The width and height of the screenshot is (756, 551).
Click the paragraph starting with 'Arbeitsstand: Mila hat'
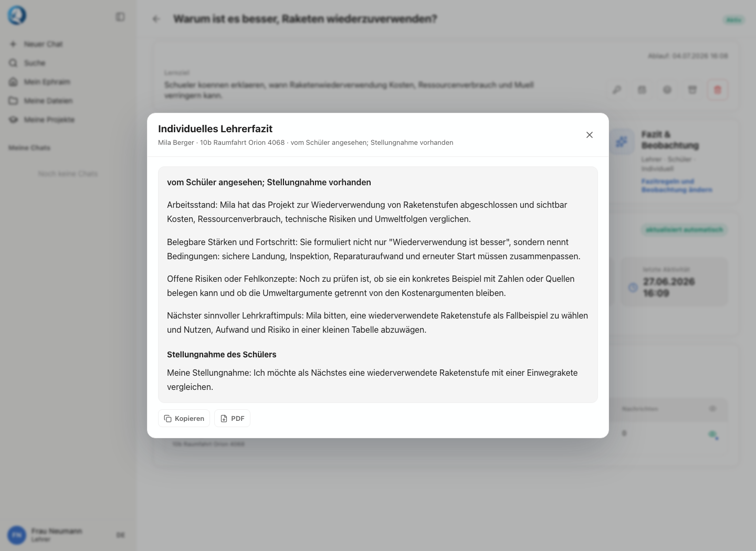(367, 212)
